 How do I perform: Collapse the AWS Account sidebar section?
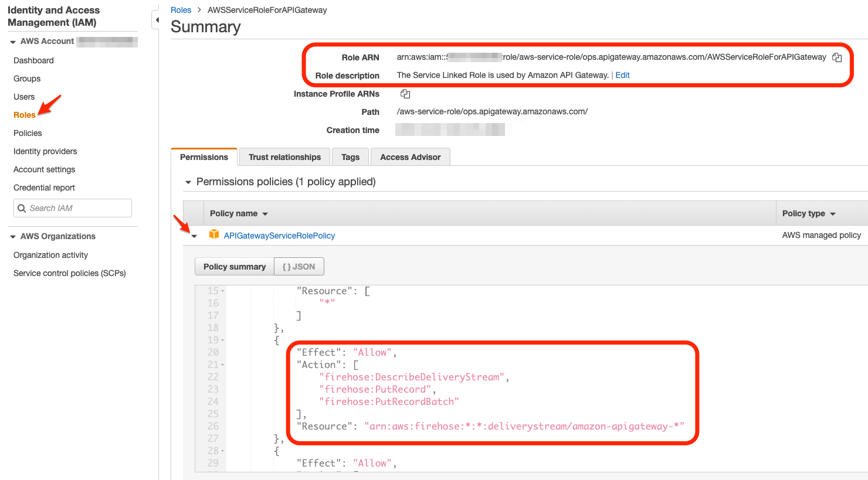click(13, 41)
